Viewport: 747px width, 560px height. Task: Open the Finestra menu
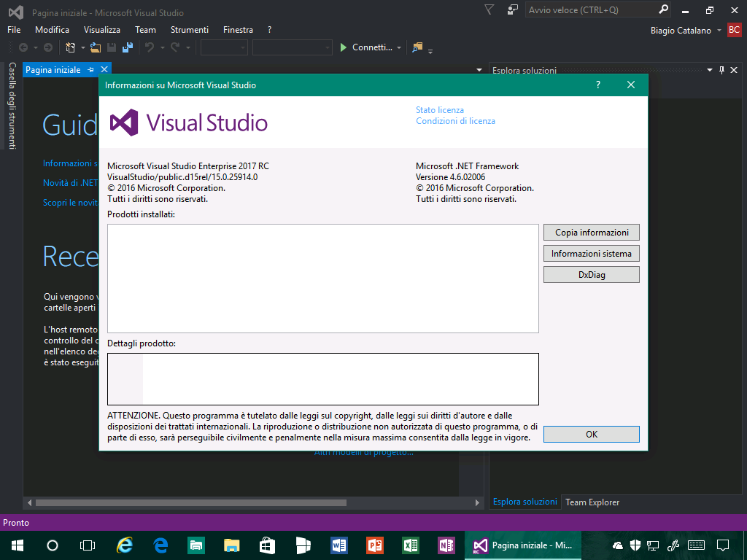[239, 29]
